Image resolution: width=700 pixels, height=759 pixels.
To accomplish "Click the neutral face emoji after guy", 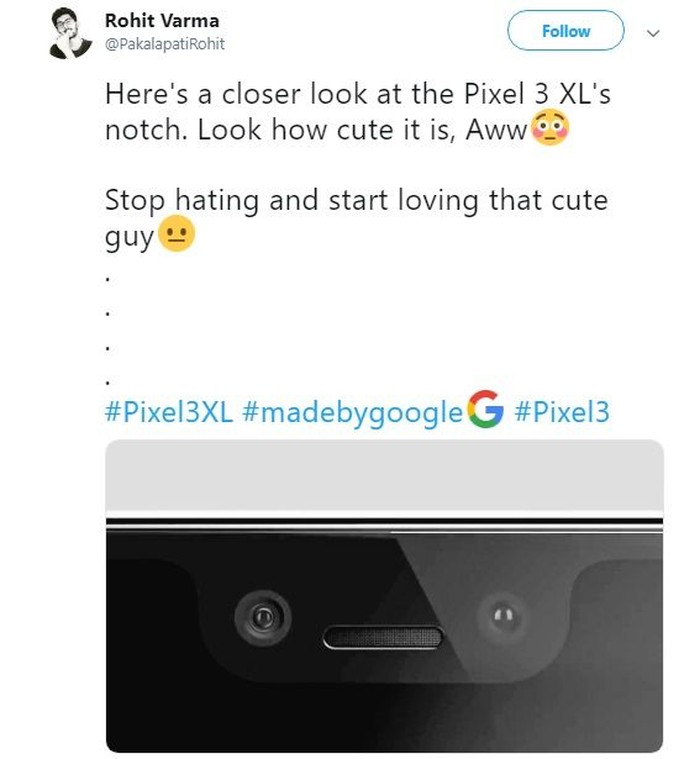I will coord(176,237).
